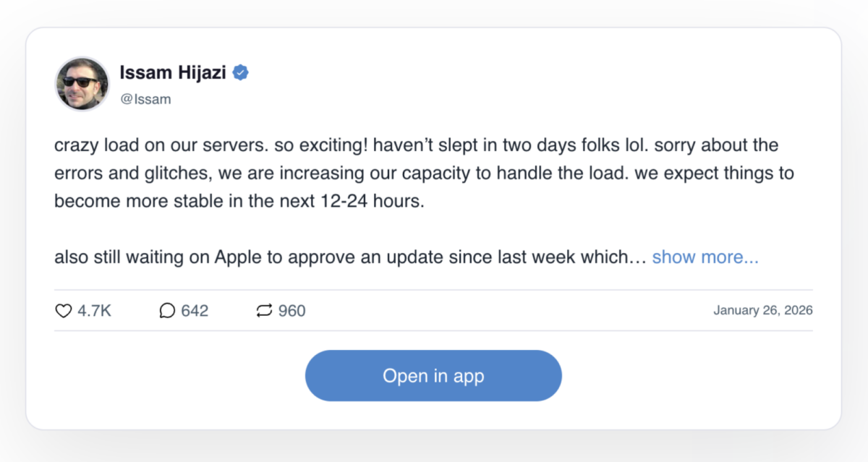Expand the post with show more...
Image resolution: width=868 pixels, height=462 pixels.
point(705,257)
